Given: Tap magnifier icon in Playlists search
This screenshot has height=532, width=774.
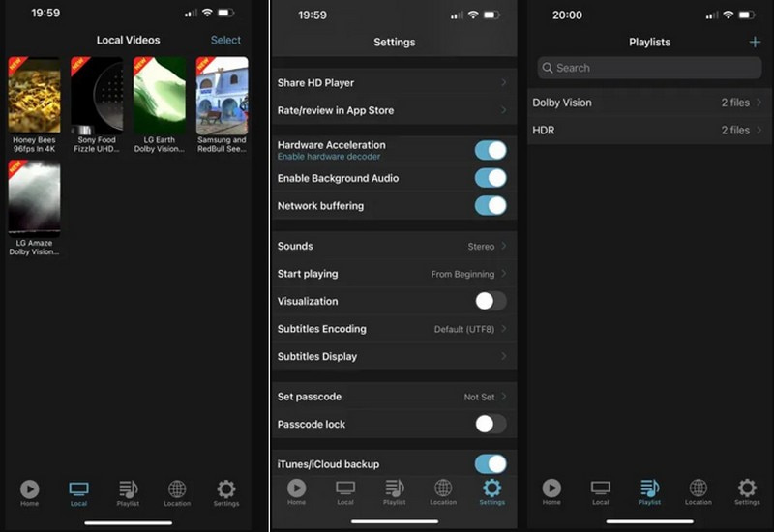Looking at the screenshot, I should point(548,68).
